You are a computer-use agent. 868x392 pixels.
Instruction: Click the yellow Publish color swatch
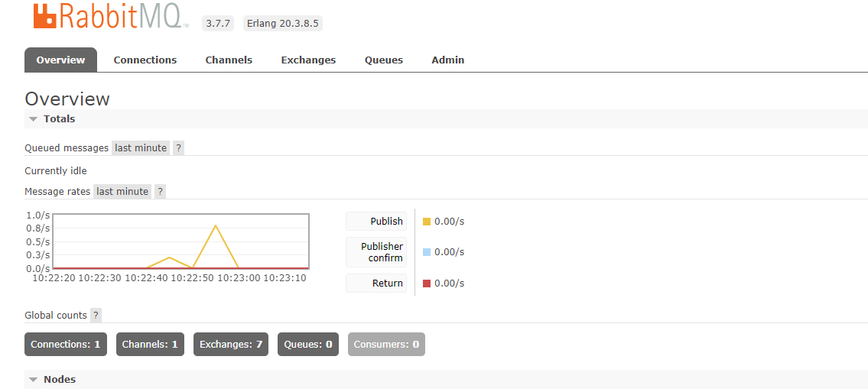click(426, 222)
